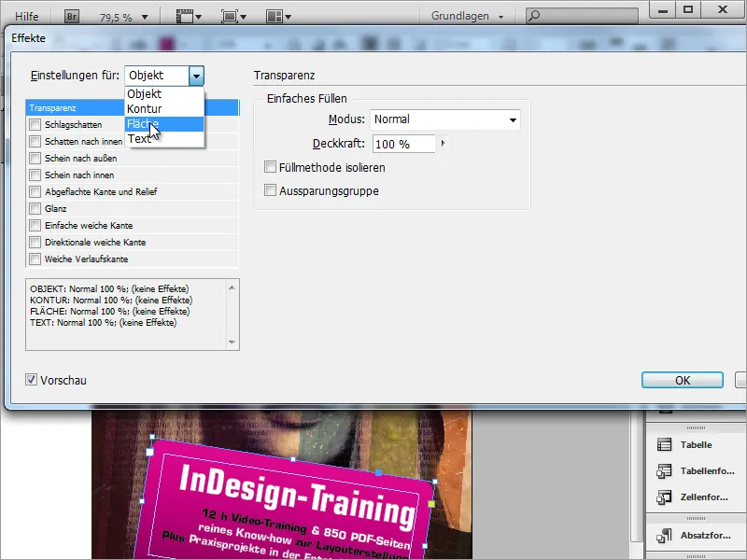The width and height of the screenshot is (747, 560).
Task: Click the FLÄCHE: Normal 100 % summary line
Action: tap(109, 312)
